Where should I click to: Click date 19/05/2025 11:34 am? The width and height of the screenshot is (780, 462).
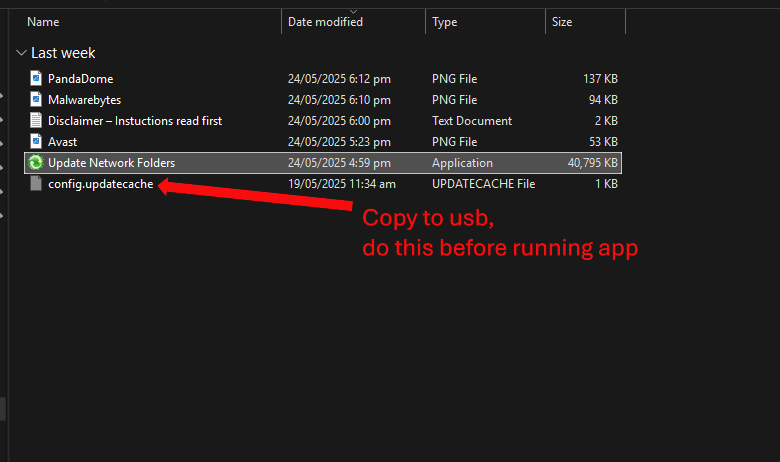pos(342,184)
